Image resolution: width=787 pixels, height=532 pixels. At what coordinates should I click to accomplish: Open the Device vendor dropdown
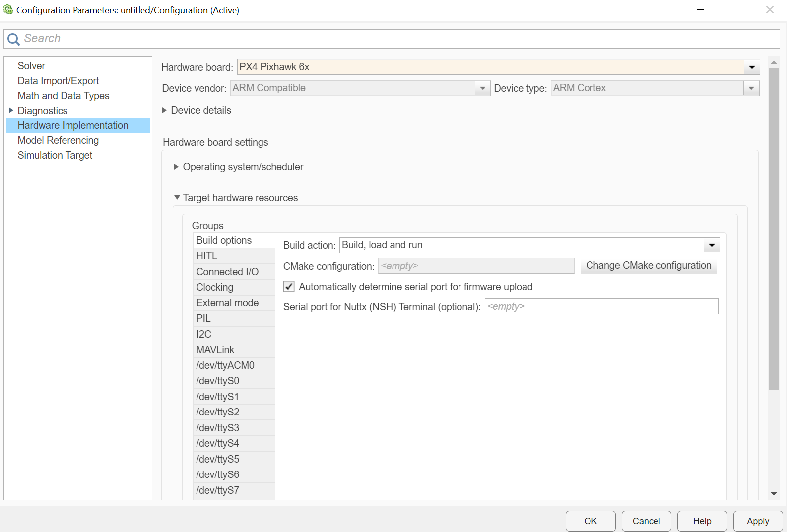coord(482,88)
